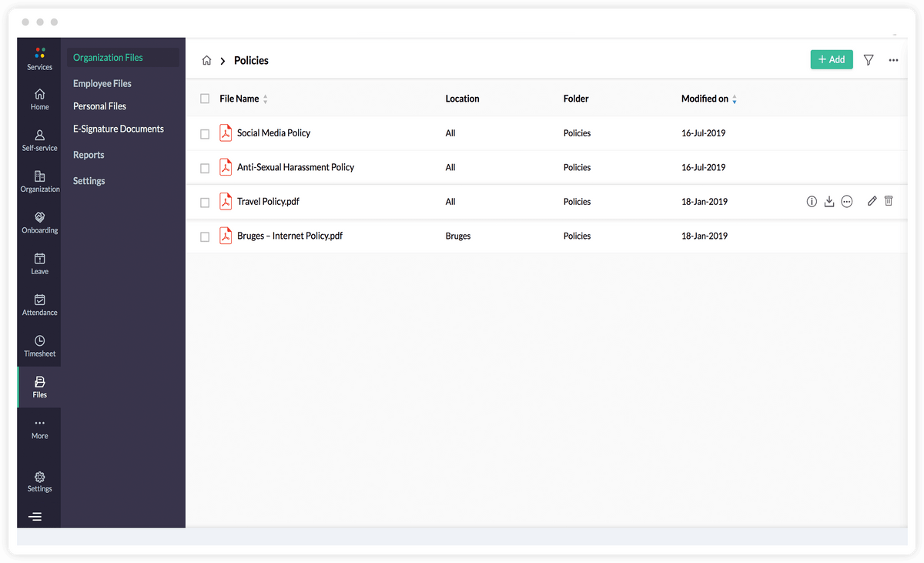Click the Add button to upload a file
Screen dimensions: 924x563
click(832, 59)
